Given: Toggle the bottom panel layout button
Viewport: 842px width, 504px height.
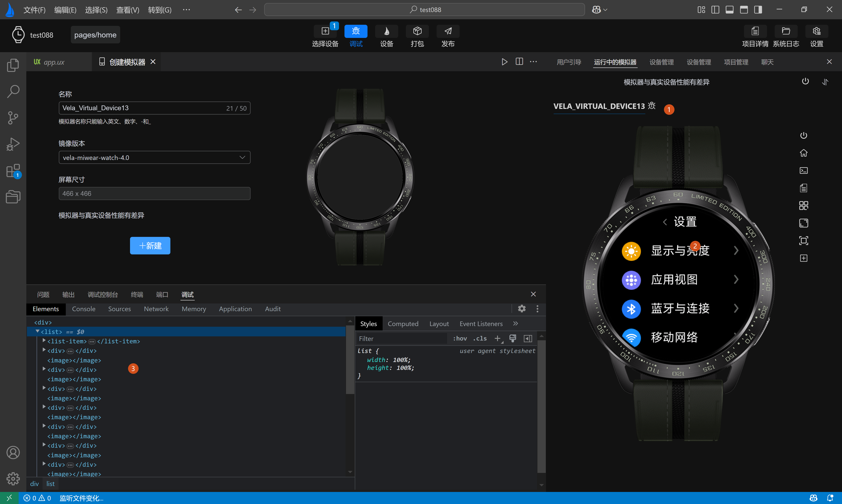Looking at the screenshot, I should click(729, 9).
